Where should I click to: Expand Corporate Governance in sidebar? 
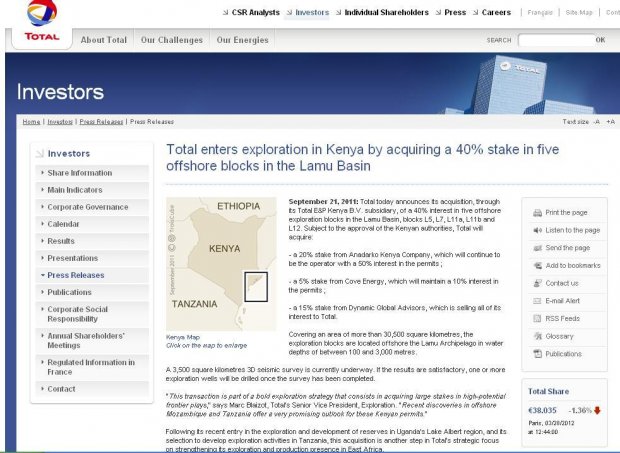(x=92, y=207)
